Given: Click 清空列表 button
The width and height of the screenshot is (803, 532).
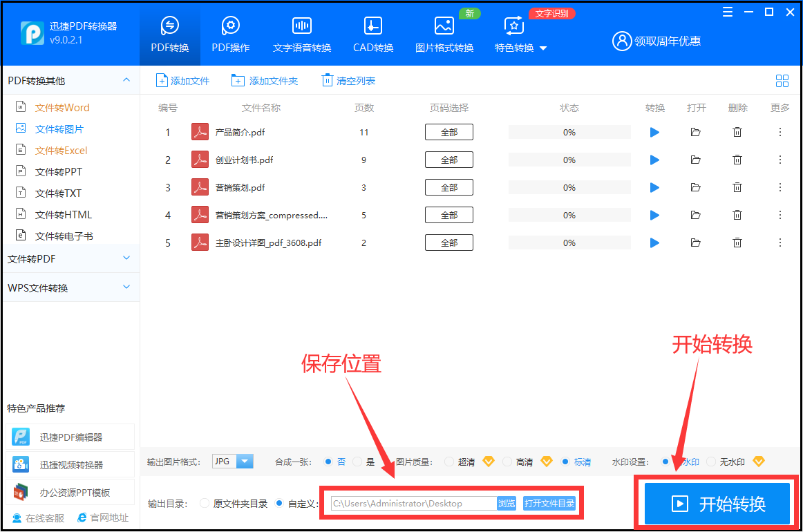Looking at the screenshot, I should click(x=348, y=80).
